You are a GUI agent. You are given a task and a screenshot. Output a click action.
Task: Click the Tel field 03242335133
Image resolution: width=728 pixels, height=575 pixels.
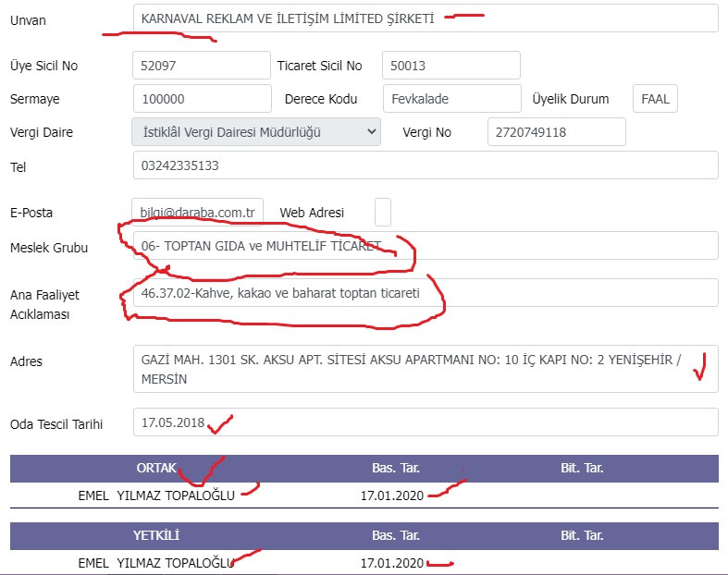point(426,165)
